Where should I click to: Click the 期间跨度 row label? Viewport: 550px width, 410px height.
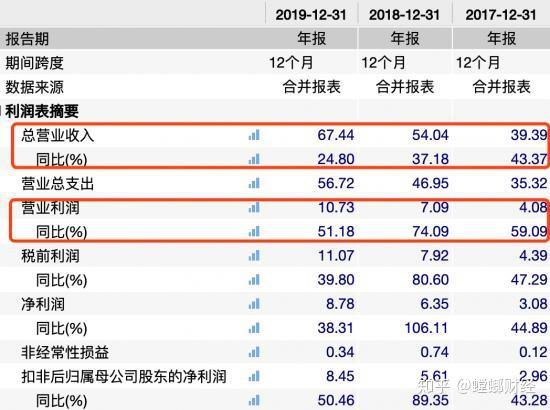coord(34,63)
